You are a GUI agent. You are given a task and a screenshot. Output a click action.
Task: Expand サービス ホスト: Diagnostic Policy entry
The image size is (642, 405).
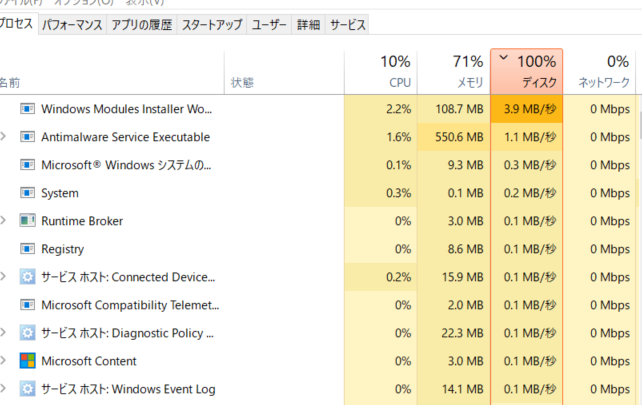click(3, 333)
